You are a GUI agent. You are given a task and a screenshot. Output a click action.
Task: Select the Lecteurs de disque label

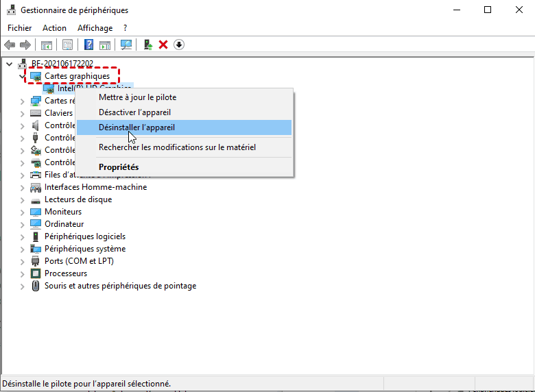(78, 199)
